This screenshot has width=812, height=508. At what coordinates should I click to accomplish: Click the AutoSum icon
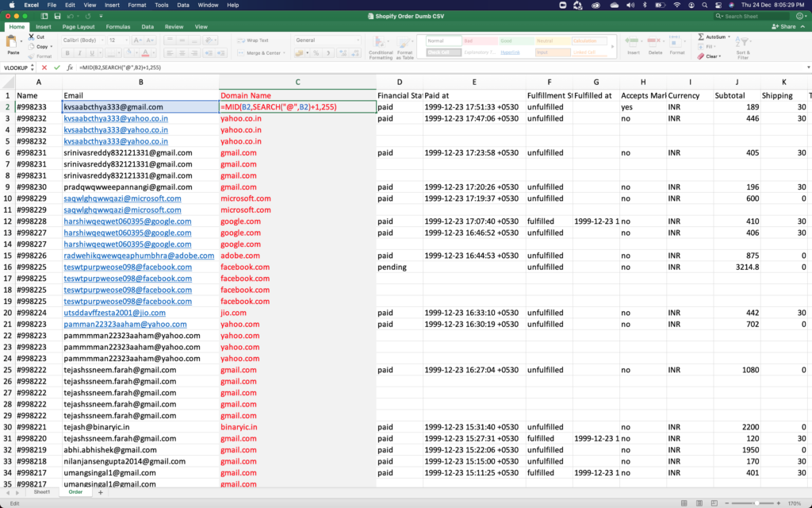pyautogui.click(x=699, y=37)
